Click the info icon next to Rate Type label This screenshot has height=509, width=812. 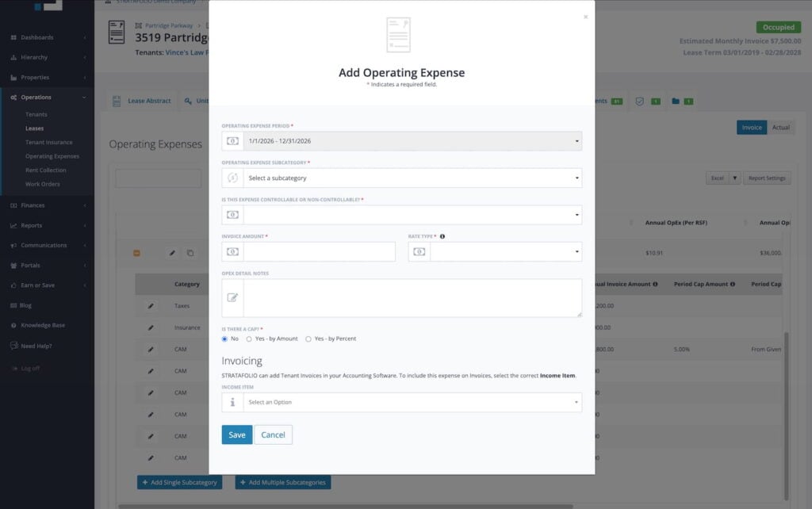(x=444, y=235)
